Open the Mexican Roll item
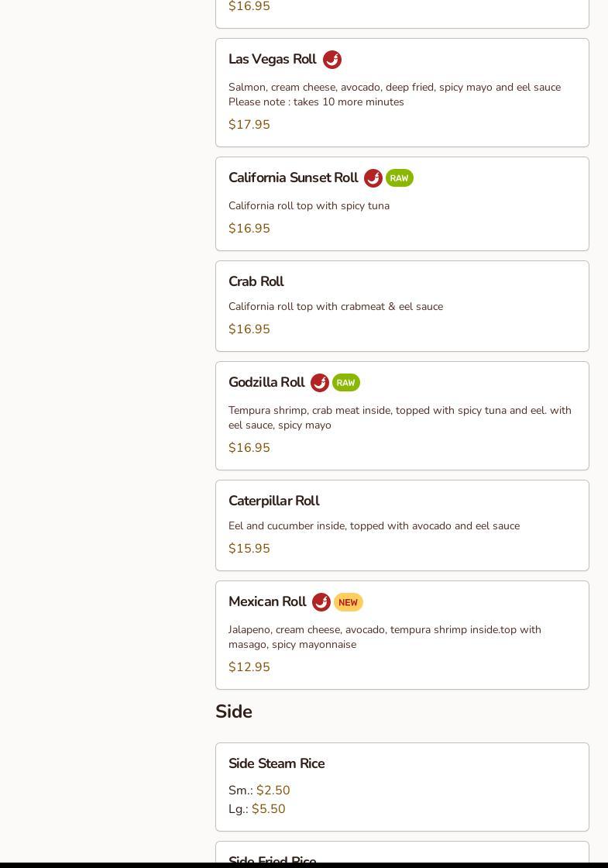 [x=267, y=602]
